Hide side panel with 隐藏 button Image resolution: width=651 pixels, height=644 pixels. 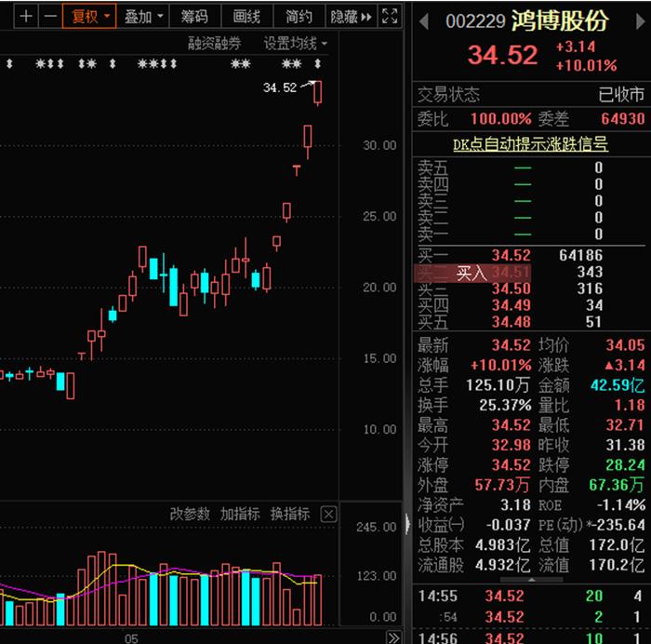pos(352,17)
